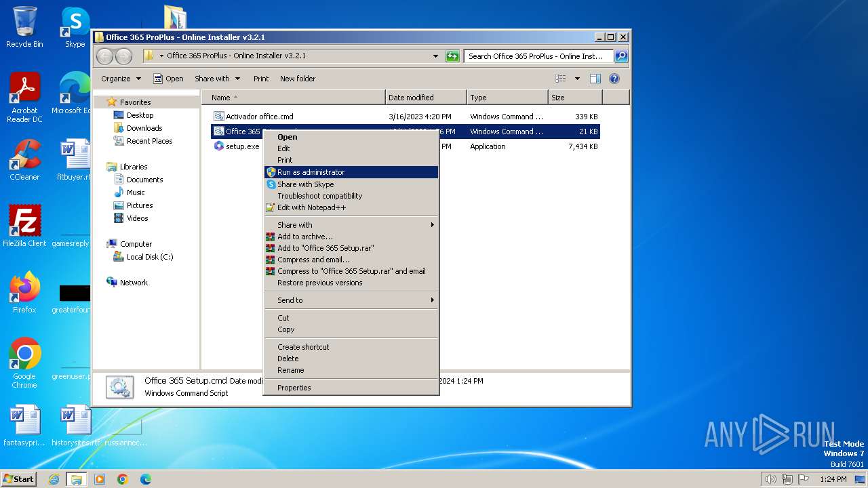Viewport: 868px width, 488px height.
Task: Choose Create shortcut
Action: pos(351,347)
